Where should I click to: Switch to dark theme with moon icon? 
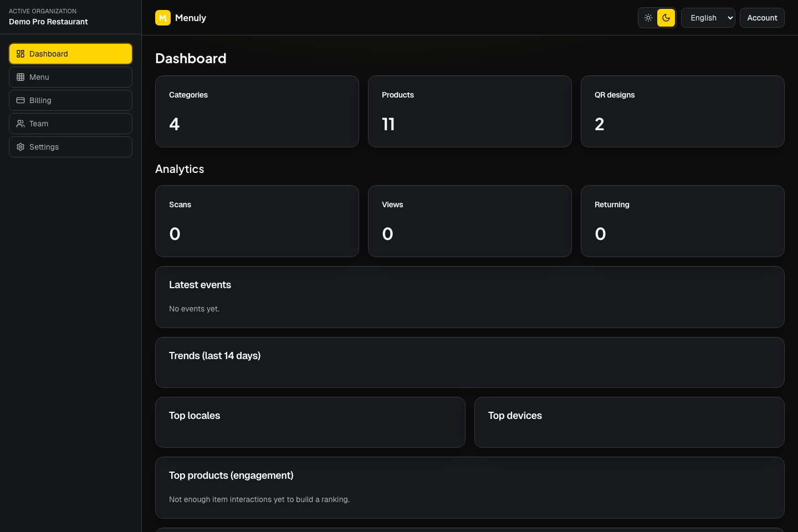666,18
